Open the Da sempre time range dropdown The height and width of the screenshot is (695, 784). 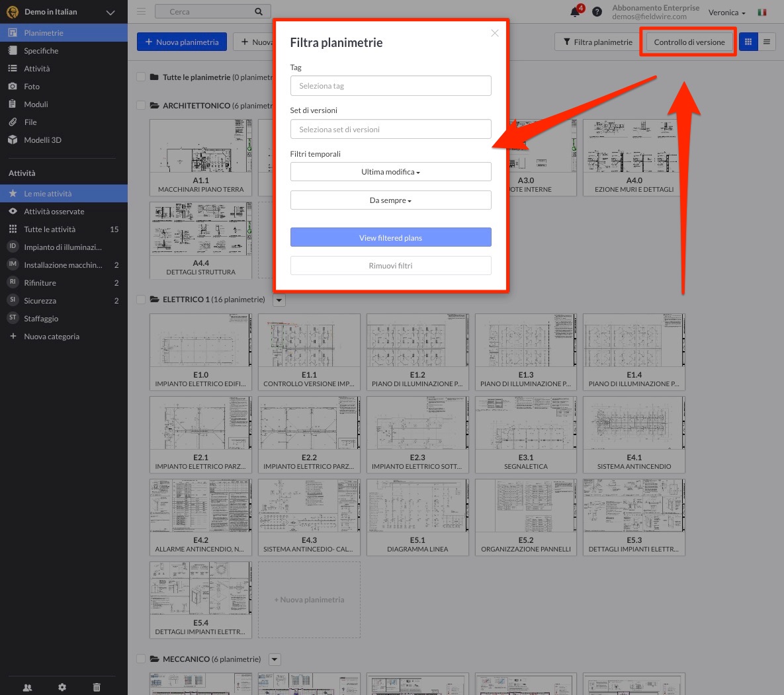390,200
